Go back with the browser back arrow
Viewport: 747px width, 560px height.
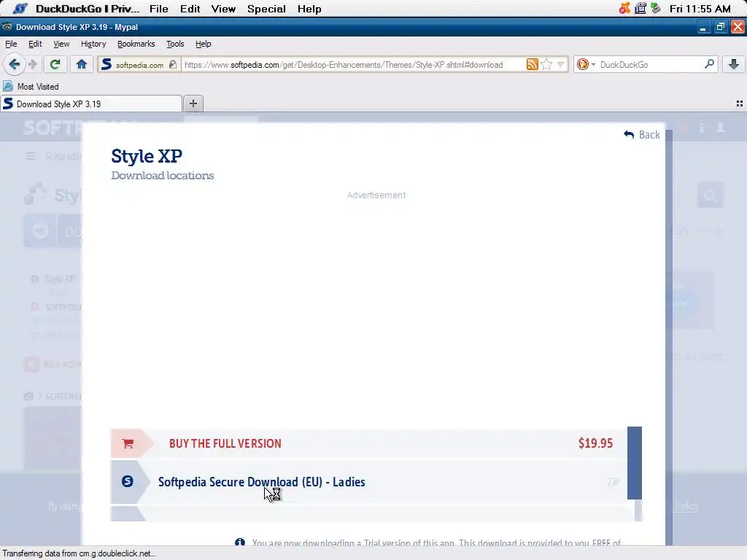tap(15, 64)
